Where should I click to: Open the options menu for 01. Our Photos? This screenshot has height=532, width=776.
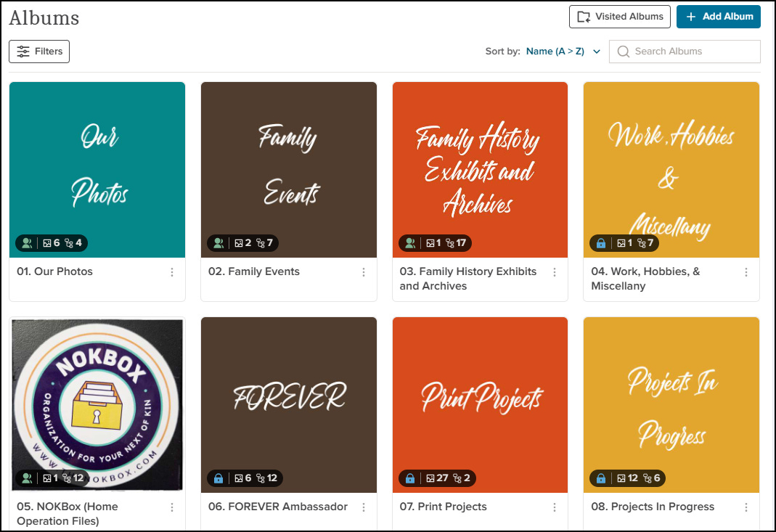pyautogui.click(x=172, y=272)
